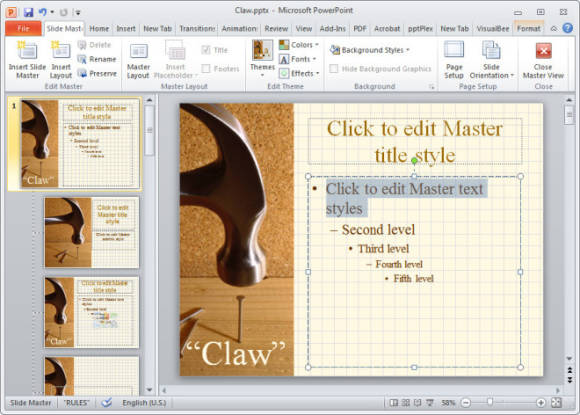Image resolution: width=580 pixels, height=415 pixels.
Task: Click the Redo icon in title bar
Action: [64, 12]
